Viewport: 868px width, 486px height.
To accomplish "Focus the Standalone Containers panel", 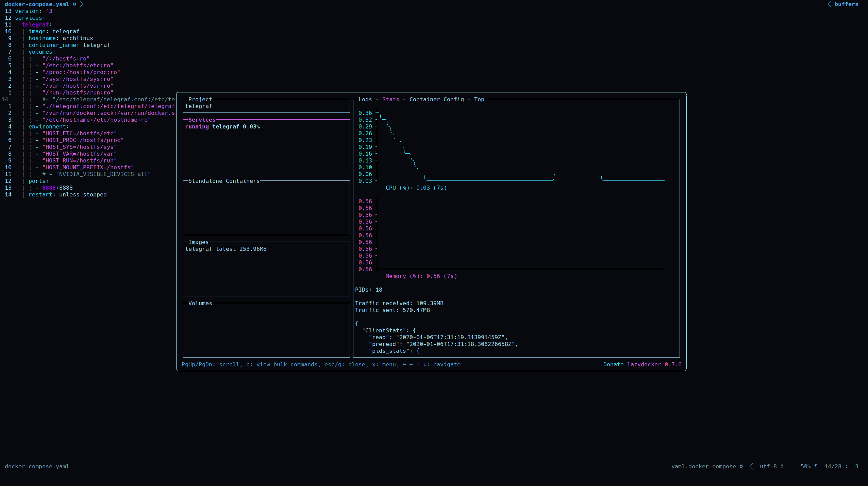I will tap(266, 207).
